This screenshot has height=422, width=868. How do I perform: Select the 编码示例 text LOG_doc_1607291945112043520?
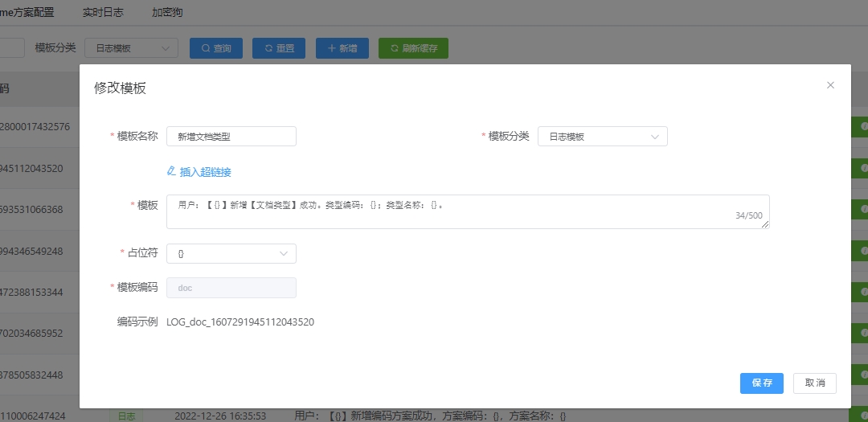coord(240,322)
